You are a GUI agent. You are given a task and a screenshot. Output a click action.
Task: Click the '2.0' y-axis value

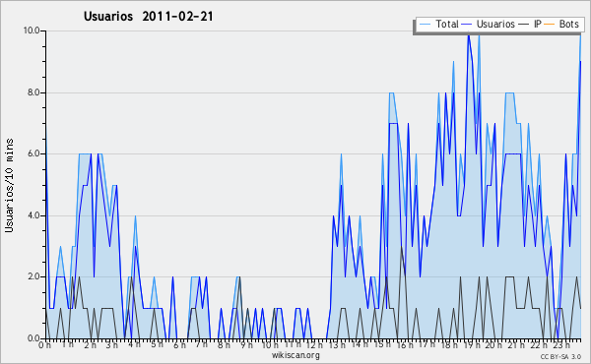pyautogui.click(x=33, y=276)
